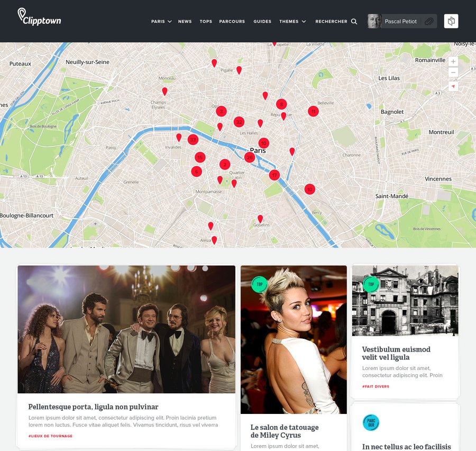
Task: Click the map compass locate arrow
Action: pyautogui.click(x=453, y=86)
